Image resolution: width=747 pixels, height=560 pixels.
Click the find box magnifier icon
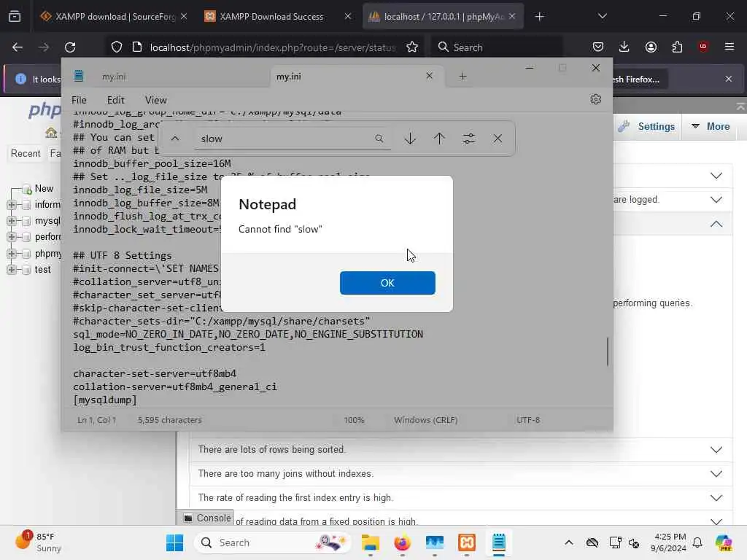(379, 139)
